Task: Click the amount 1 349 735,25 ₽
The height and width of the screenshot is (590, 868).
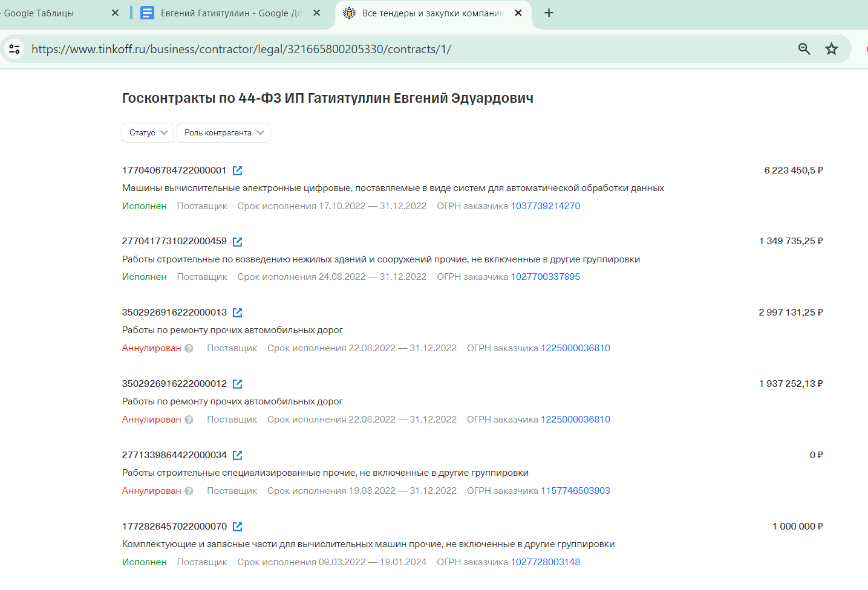Action: [x=791, y=241]
